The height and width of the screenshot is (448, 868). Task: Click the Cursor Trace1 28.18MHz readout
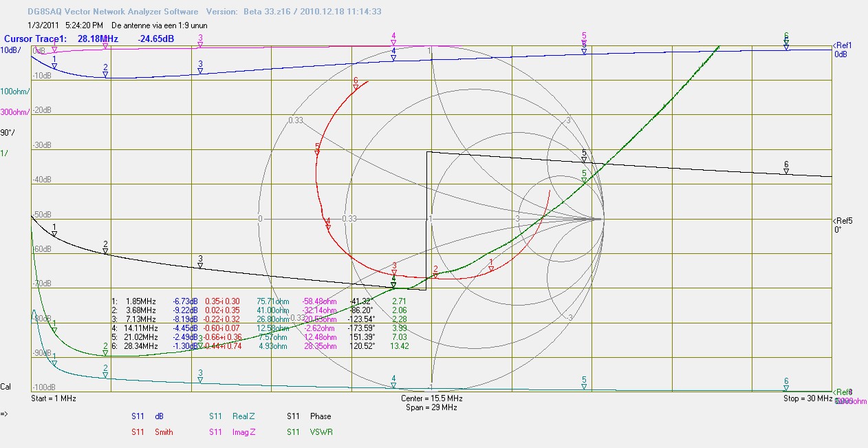tap(89, 39)
